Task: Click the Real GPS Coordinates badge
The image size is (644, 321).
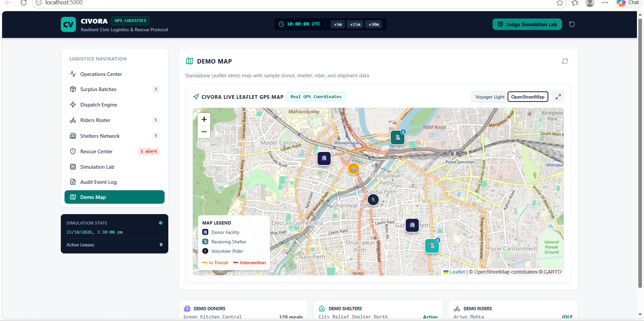Action: [316, 97]
